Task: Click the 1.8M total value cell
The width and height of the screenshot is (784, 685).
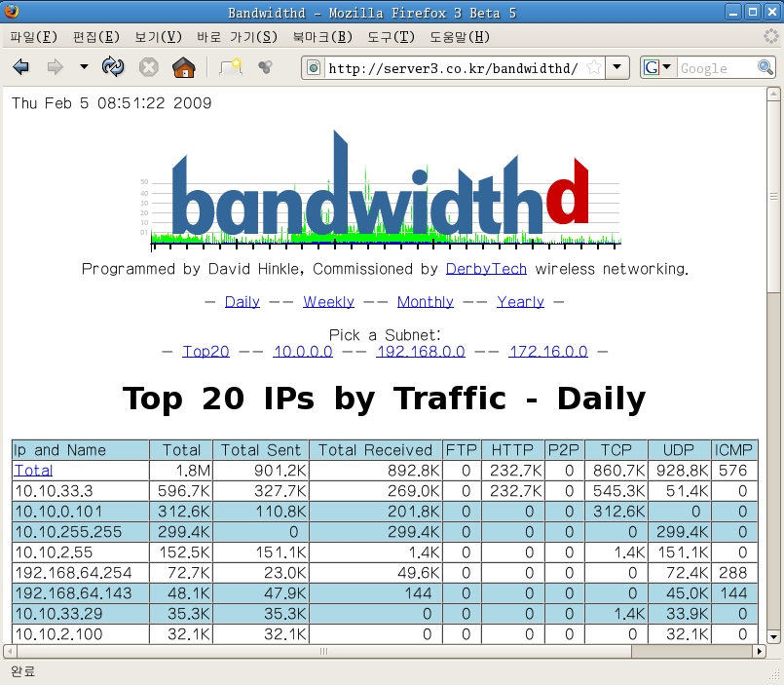Action: 181,471
